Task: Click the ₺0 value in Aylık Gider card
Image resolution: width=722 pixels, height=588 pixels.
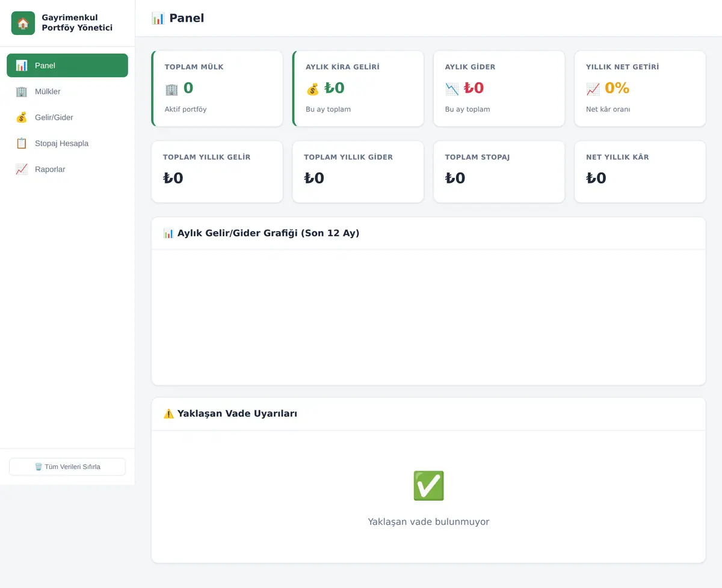Action: coord(474,88)
